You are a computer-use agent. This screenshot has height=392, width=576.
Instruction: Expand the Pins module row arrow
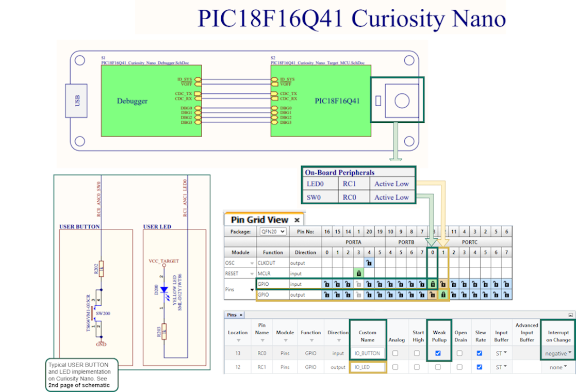point(252,290)
